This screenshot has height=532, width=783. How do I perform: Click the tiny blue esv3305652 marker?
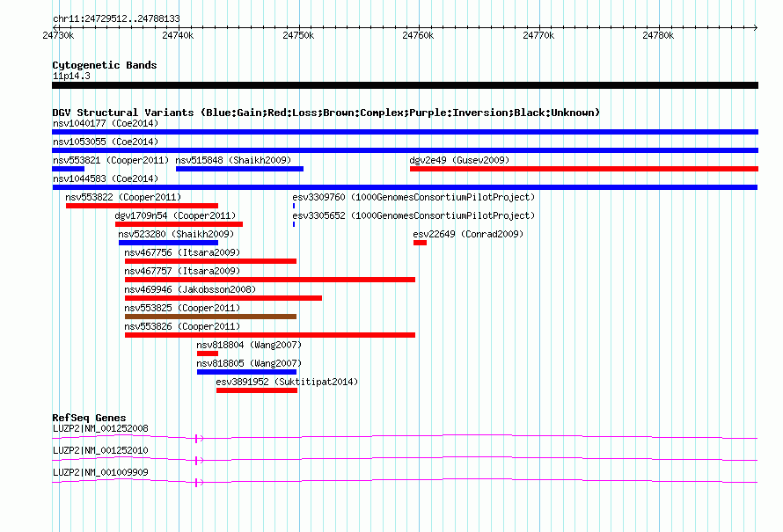click(294, 224)
